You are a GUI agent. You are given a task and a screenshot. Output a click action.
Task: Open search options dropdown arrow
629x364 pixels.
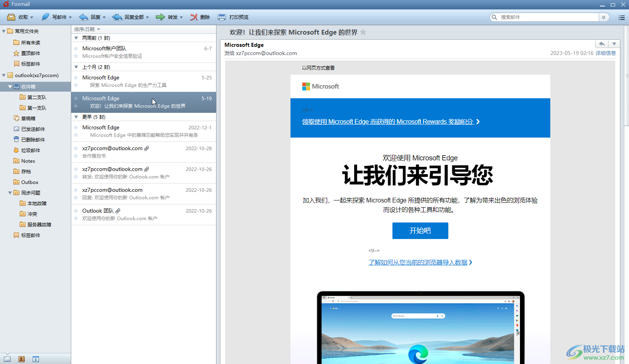coord(603,17)
